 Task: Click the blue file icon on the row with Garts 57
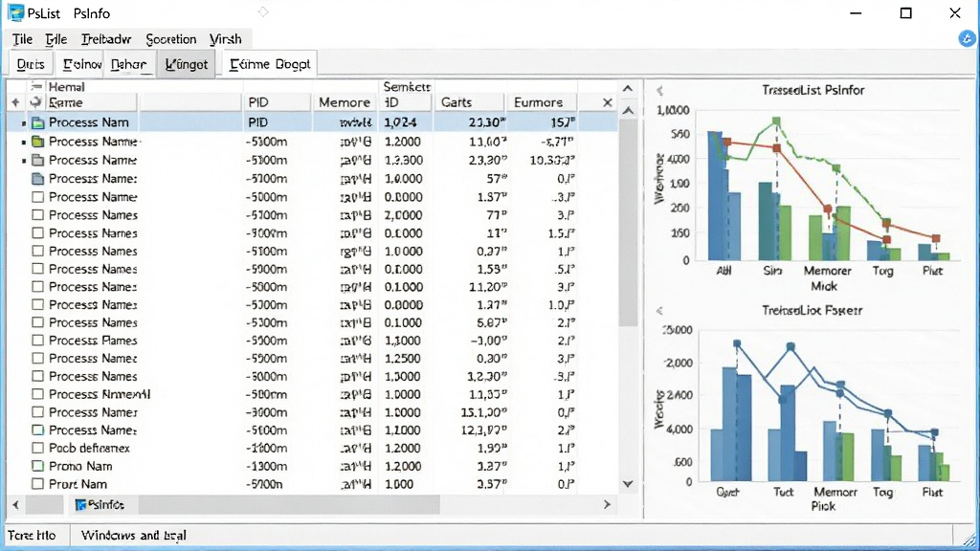pos(38,179)
